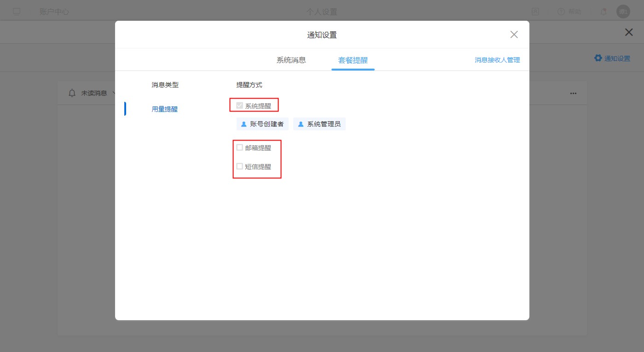Click the monitor icon in top-left
The height and width of the screenshot is (352, 644).
[x=17, y=12]
